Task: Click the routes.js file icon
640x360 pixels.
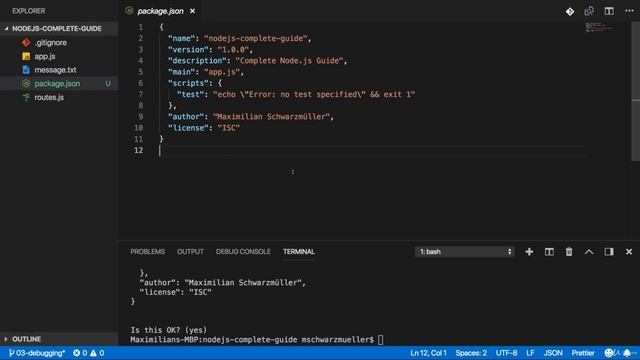Action: tap(26, 97)
